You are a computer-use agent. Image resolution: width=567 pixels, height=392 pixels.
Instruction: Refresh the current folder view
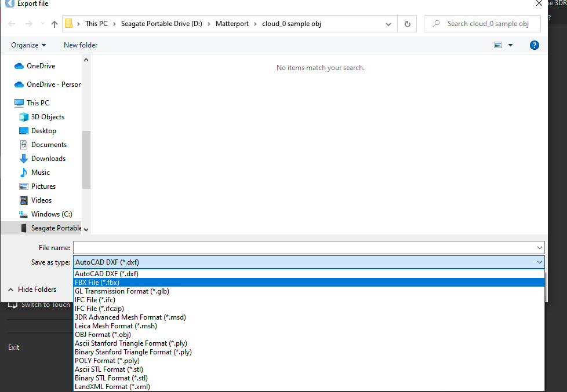408,24
